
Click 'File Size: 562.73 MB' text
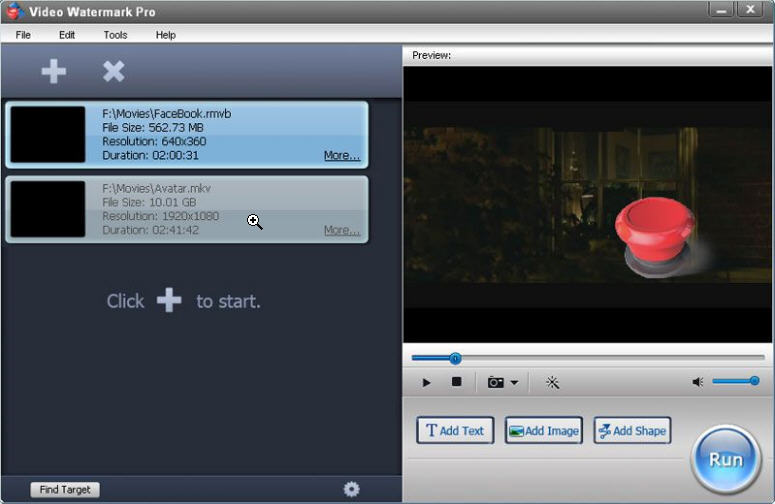[153, 127]
